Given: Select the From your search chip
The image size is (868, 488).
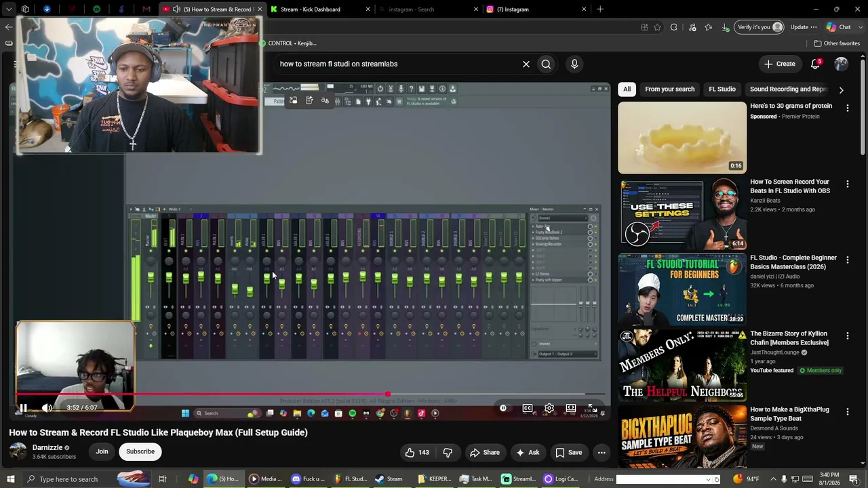Looking at the screenshot, I should (670, 89).
